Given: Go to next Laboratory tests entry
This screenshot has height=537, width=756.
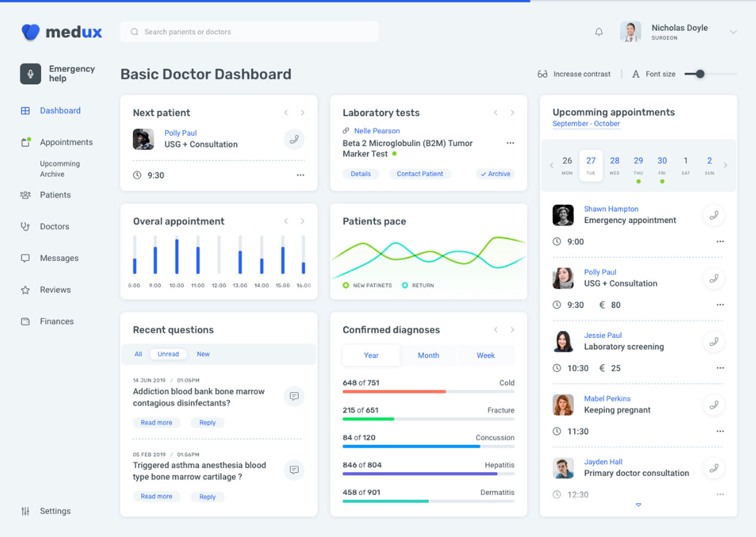Looking at the screenshot, I should coord(513,112).
